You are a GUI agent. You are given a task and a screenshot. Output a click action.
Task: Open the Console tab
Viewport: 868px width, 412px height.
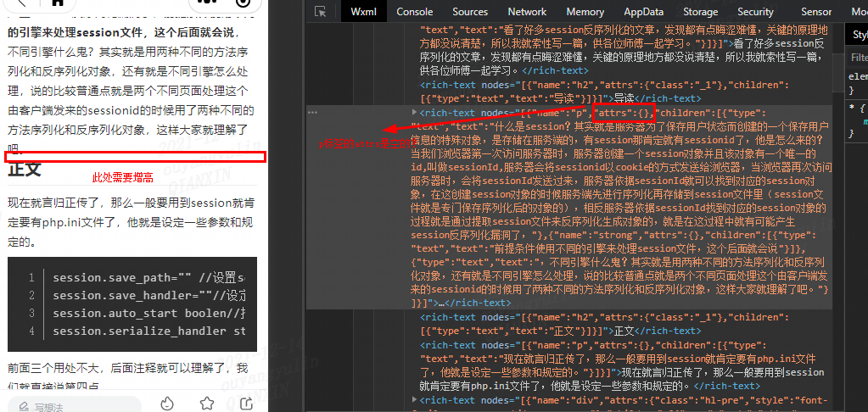415,12
